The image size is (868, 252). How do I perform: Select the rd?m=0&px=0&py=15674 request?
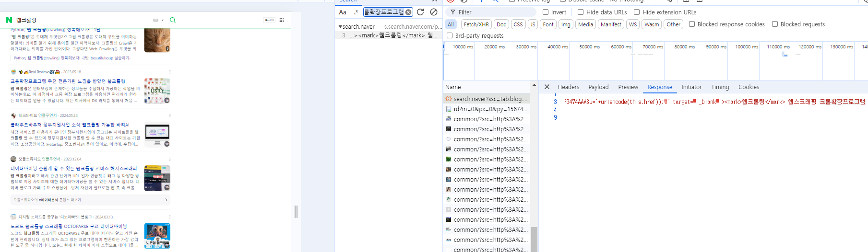tap(487, 109)
